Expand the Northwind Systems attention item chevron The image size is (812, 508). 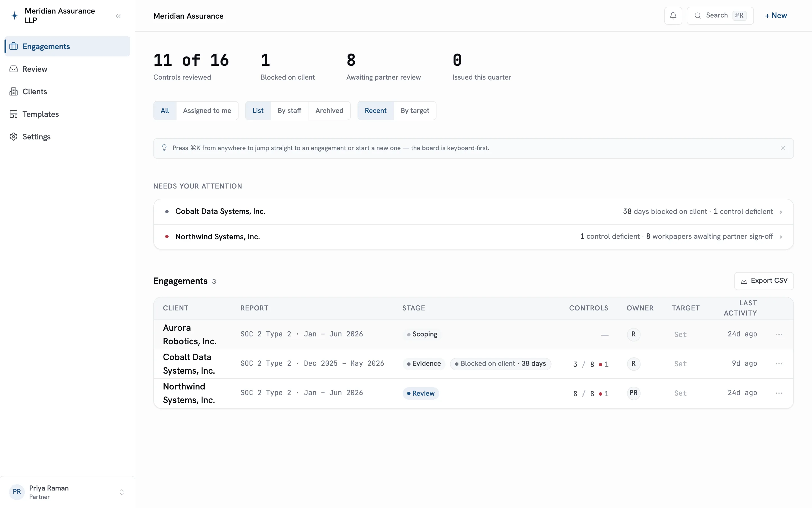click(781, 237)
